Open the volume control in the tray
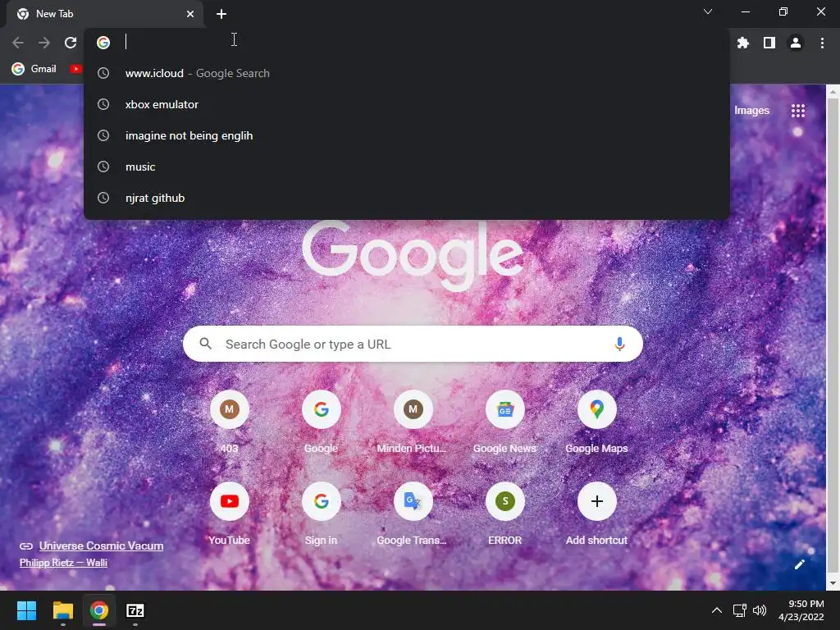840x630 pixels. tap(759, 610)
